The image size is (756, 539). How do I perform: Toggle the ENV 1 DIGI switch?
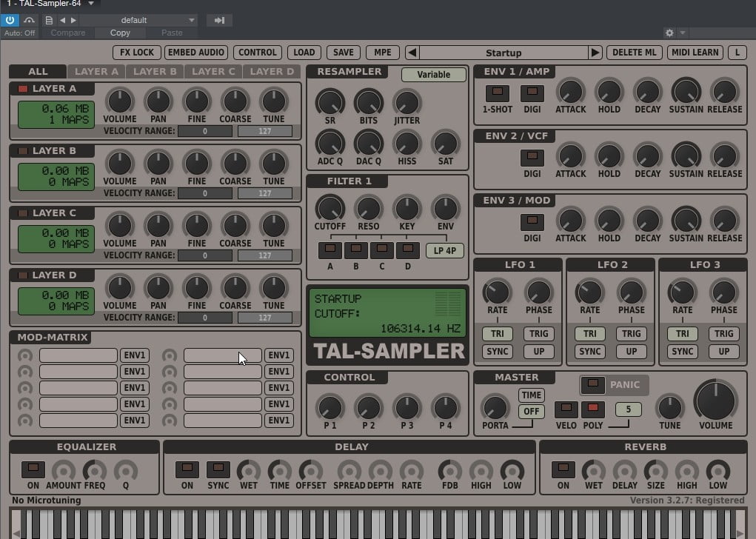pos(532,93)
